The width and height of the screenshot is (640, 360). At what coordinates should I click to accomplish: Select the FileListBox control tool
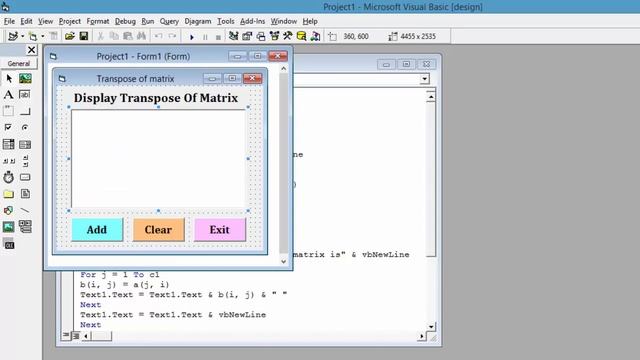(x=25, y=194)
